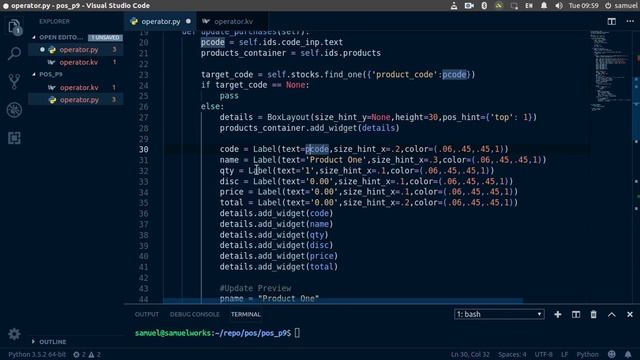This screenshot has height=360, width=640.
Task: Click line number 36 in gutter
Action: (143, 213)
